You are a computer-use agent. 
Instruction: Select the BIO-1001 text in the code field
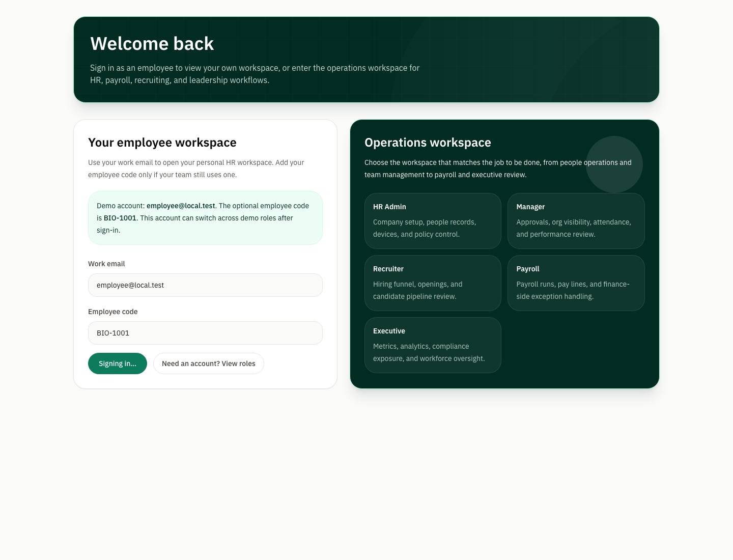pos(113,333)
